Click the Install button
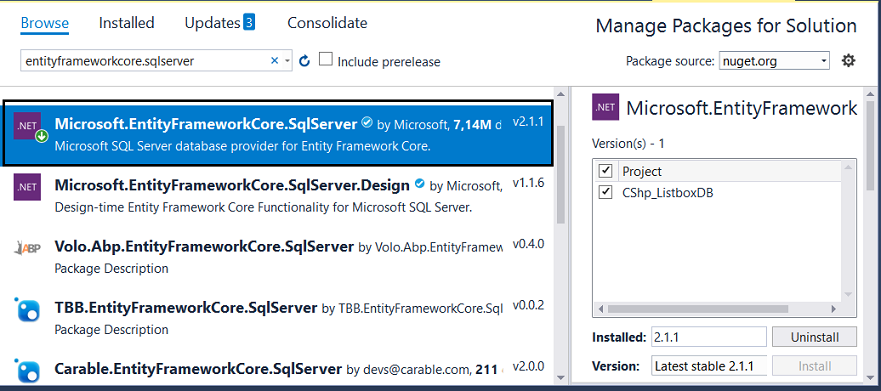This screenshot has height=391, width=881. pyautogui.click(x=815, y=366)
